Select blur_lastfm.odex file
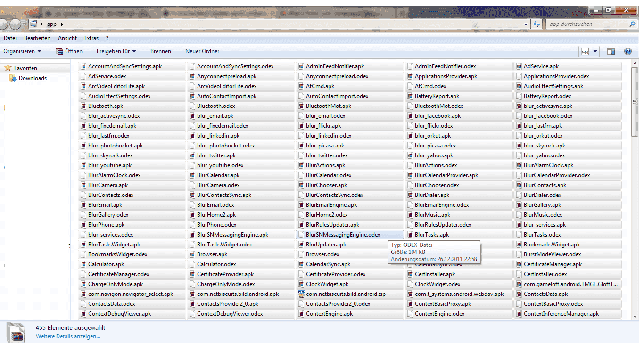644x343 pixels. coord(132,136)
